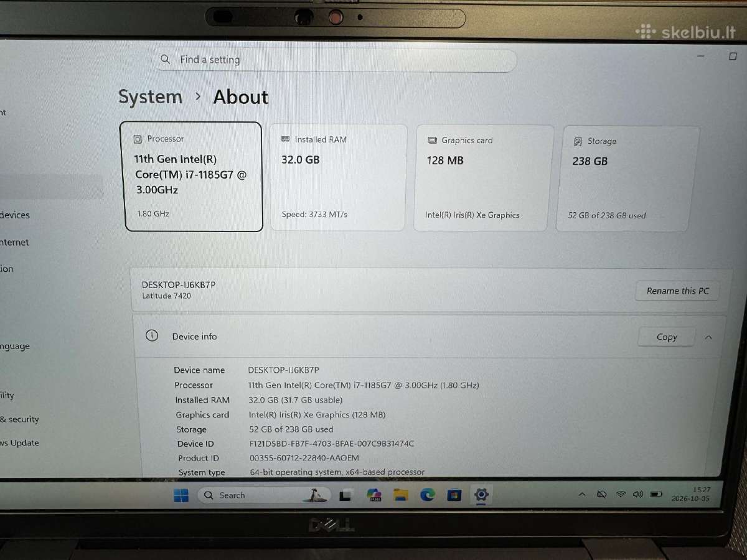Check the battery status tray icon
This screenshot has width=747, height=560.
tap(656, 495)
